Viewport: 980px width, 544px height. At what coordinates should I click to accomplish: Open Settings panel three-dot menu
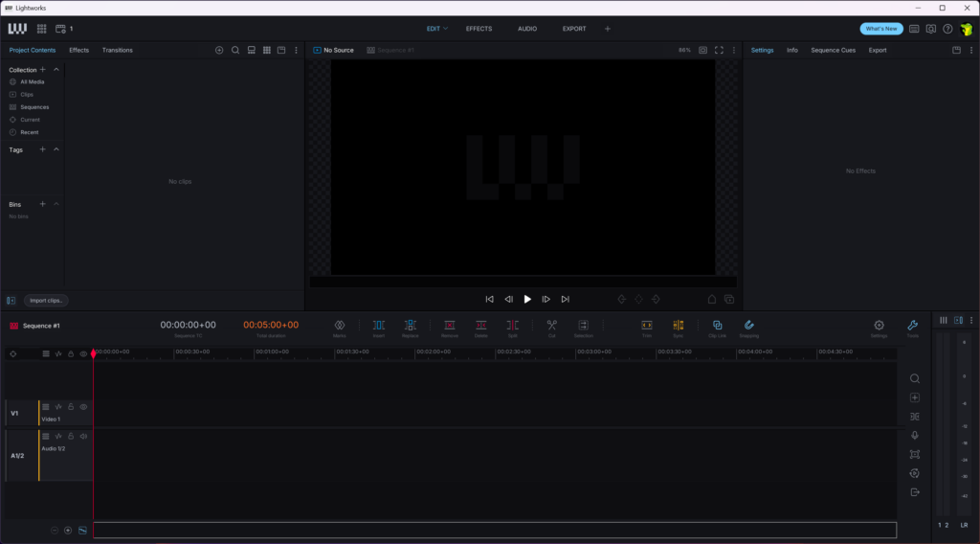click(971, 50)
